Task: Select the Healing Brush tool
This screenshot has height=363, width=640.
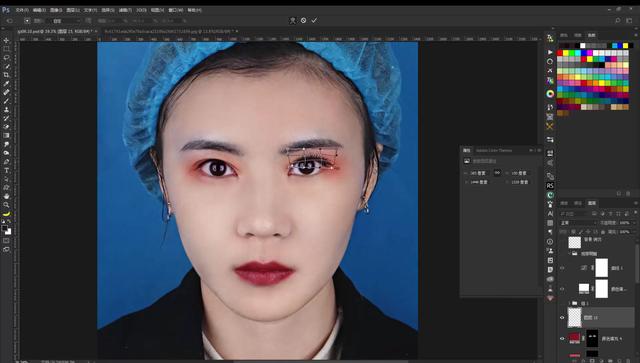Action: pos(6,92)
